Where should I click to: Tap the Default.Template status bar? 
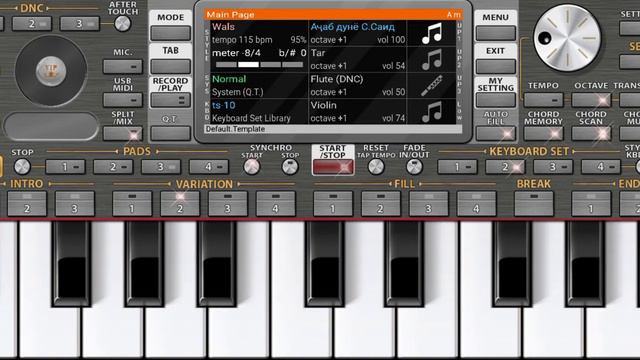click(x=333, y=129)
